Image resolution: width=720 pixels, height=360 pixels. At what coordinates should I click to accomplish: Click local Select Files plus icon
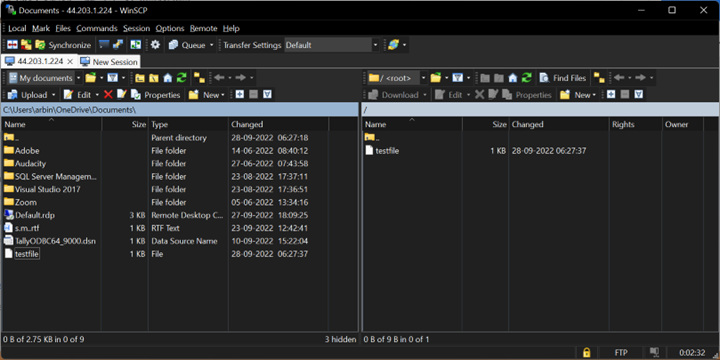pos(239,95)
